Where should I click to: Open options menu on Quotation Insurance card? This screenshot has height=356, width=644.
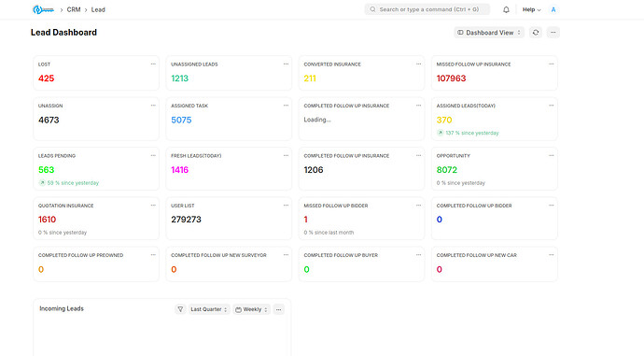coord(153,206)
